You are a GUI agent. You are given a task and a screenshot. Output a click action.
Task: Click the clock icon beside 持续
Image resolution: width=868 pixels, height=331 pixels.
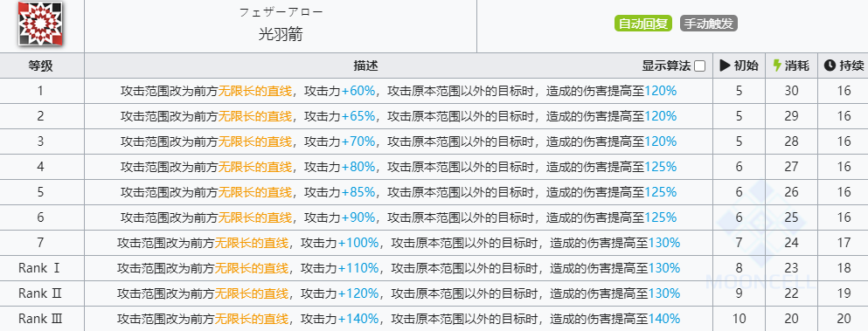(829, 66)
